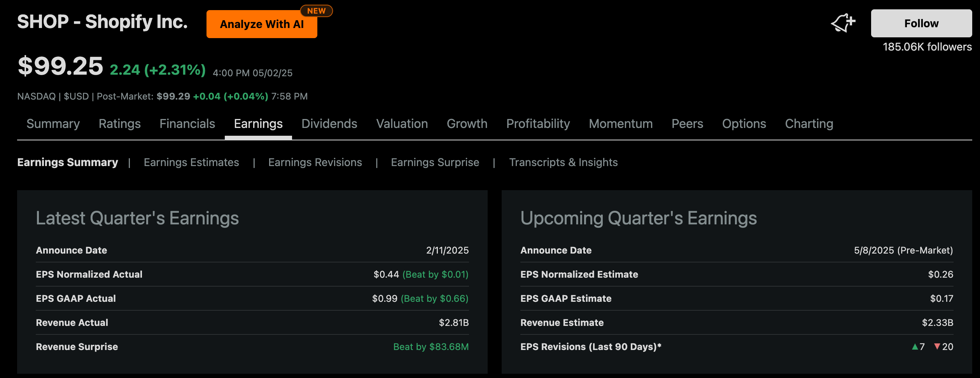Click the Follow button
The height and width of the screenshot is (378, 980).
point(921,23)
